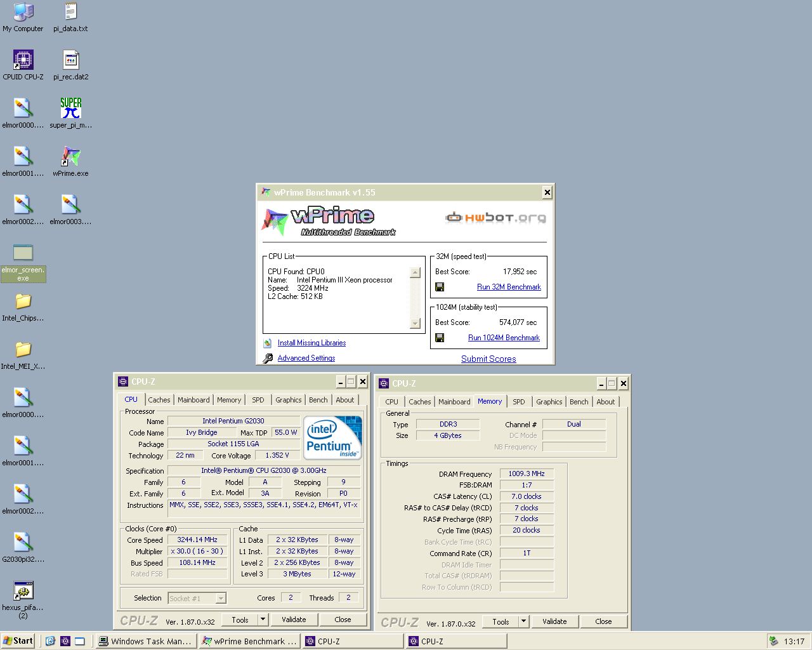Open the processor Selection Socket #1 dropdown
Image resolution: width=812 pixels, height=650 pixels.
click(x=221, y=598)
